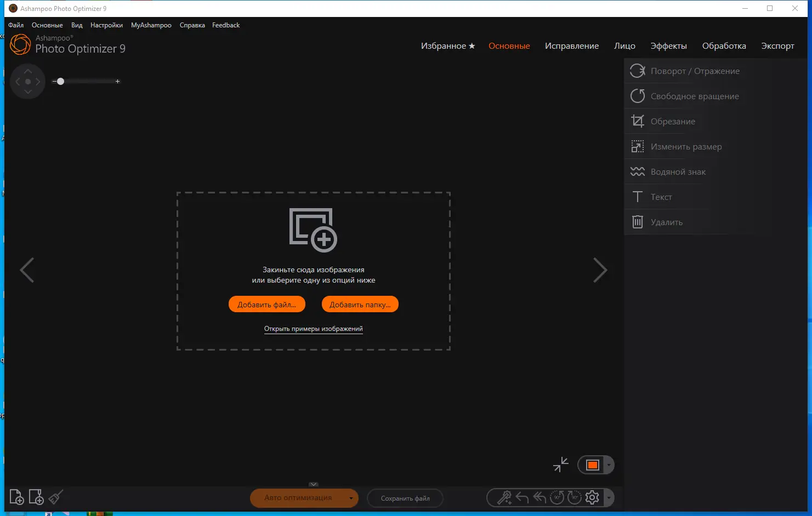Click the add folder icon beside add file

coord(36,497)
